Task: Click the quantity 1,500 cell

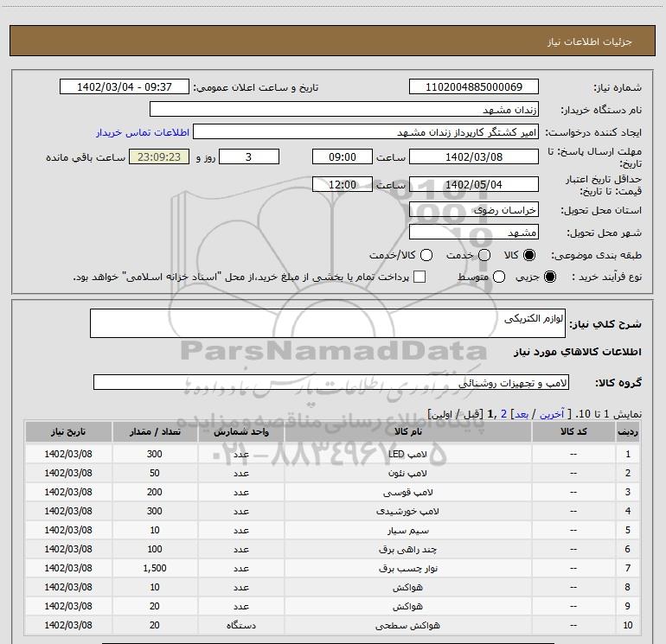Action: point(155,568)
